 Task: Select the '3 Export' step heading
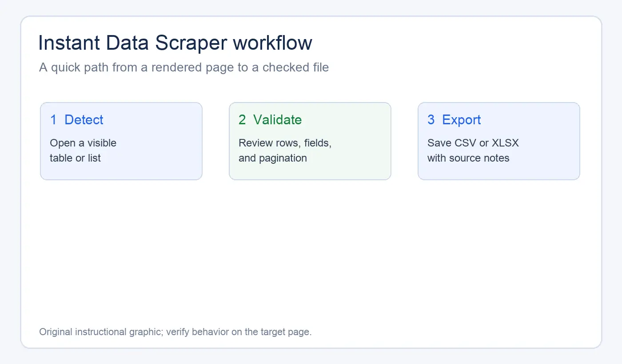tap(454, 120)
